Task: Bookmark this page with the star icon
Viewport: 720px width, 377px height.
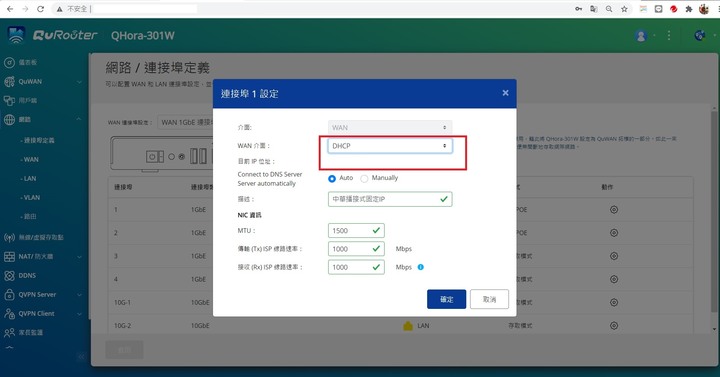Action: pyautogui.click(x=624, y=9)
